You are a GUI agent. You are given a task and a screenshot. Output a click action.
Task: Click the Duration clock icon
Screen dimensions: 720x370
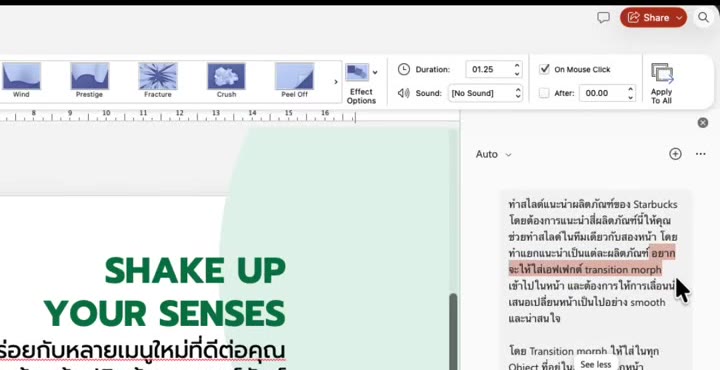[x=404, y=69]
